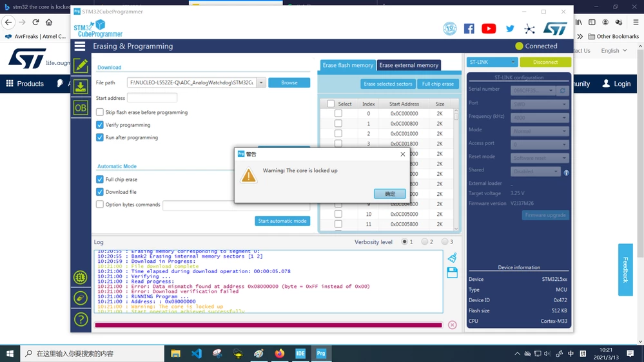Click the sector table vertical scrollbar
The height and width of the screenshot is (362, 644).
click(x=456, y=169)
